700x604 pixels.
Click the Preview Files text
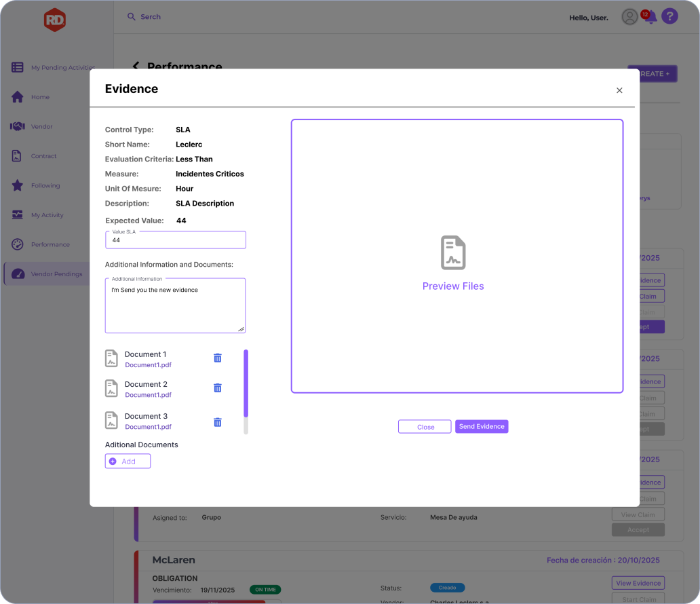coord(453,286)
